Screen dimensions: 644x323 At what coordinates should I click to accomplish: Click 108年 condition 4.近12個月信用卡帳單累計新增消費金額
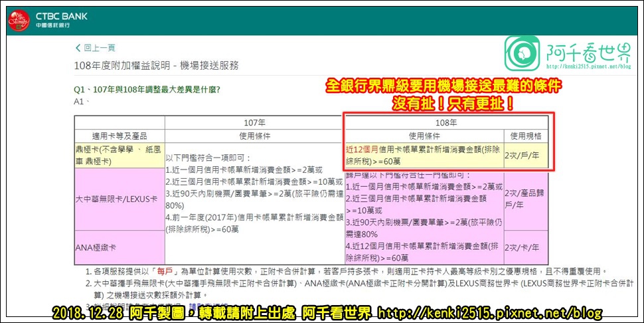coord(423,252)
